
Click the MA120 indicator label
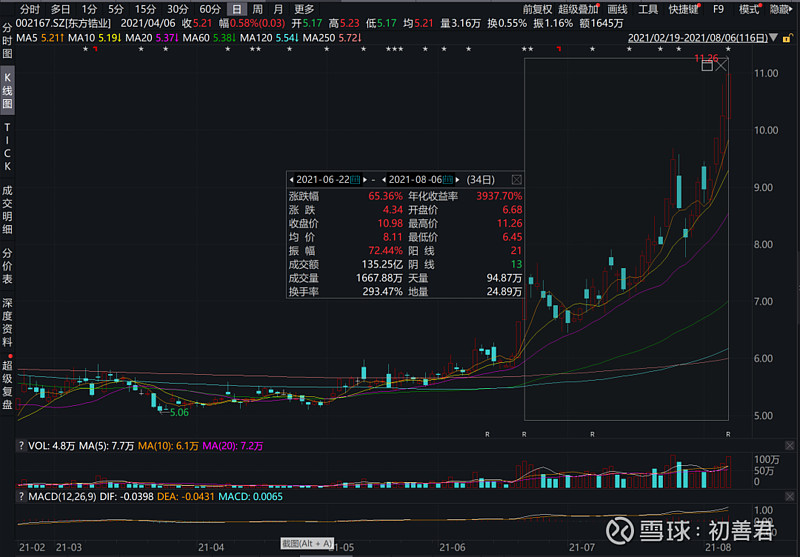pyautogui.click(x=256, y=38)
